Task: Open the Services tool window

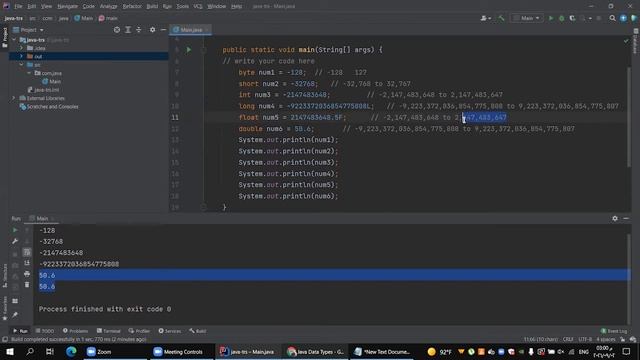Action: point(169,331)
